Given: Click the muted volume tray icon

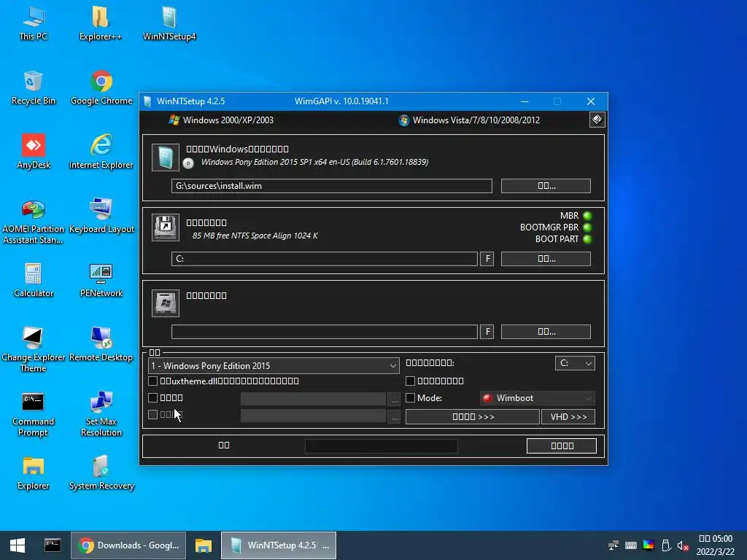Looking at the screenshot, I should [683, 545].
